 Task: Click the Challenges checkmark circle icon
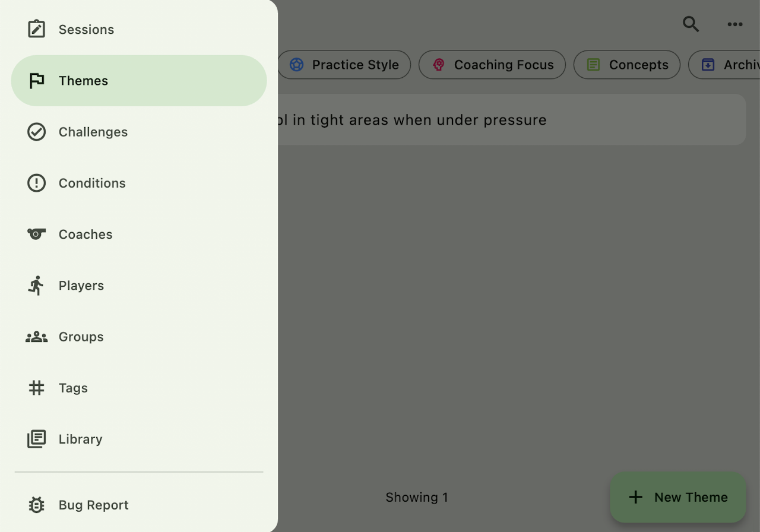(x=36, y=132)
